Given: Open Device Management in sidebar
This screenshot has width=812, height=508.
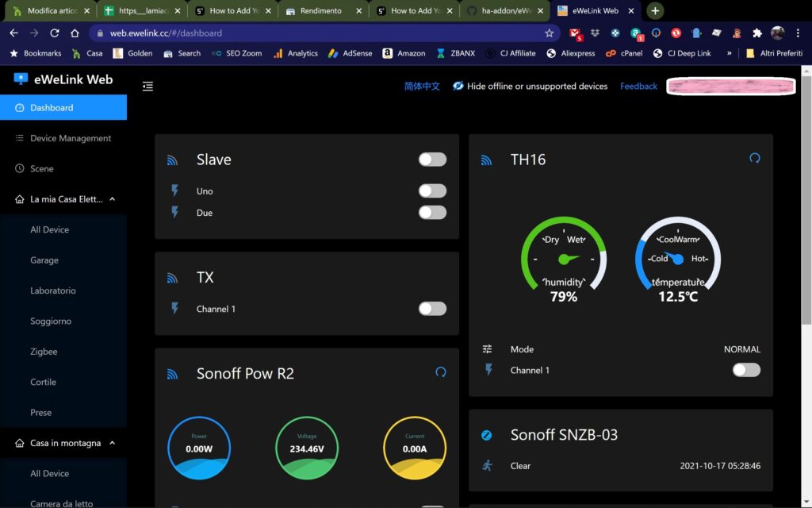Looking at the screenshot, I should pyautogui.click(x=63, y=138).
